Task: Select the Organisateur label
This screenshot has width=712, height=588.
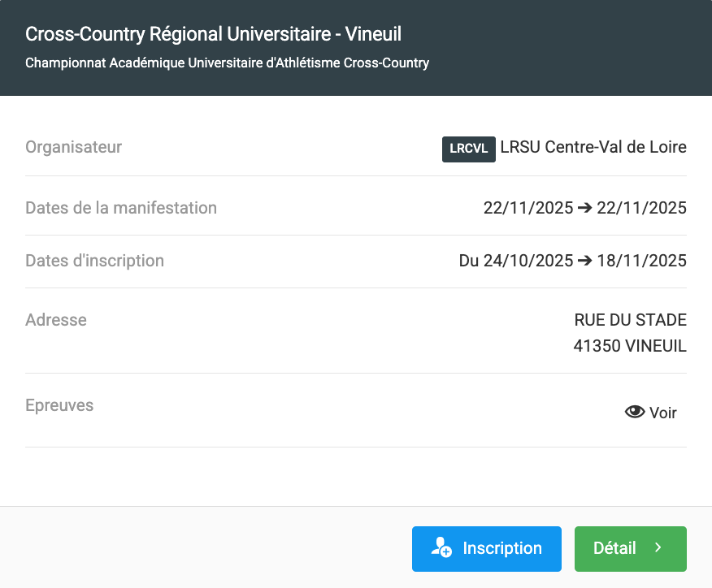Action: coord(74,147)
